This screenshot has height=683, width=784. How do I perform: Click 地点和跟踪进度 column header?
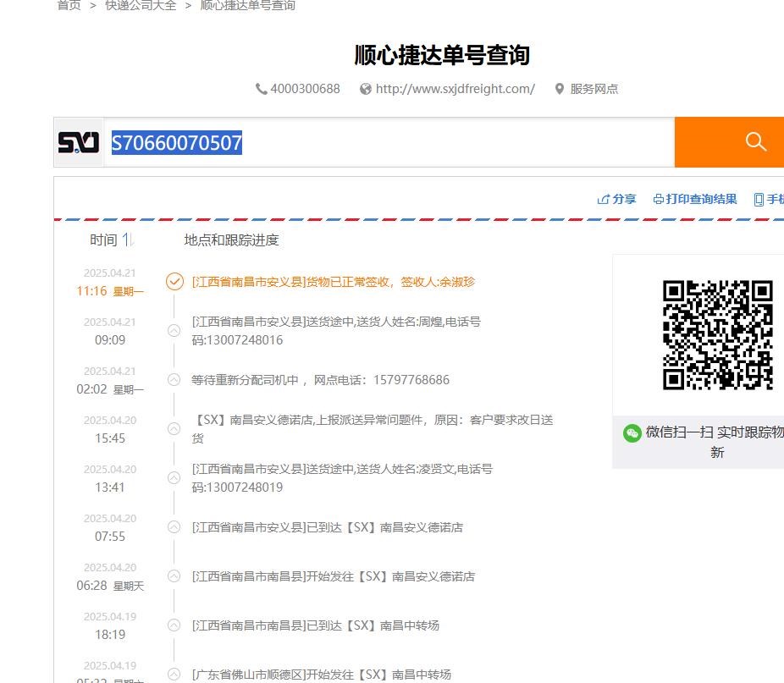coord(231,240)
